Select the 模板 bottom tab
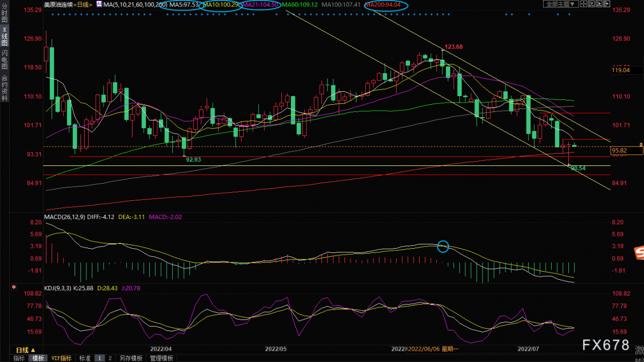Image resolution: width=644 pixels, height=362 pixels. tap(38, 358)
